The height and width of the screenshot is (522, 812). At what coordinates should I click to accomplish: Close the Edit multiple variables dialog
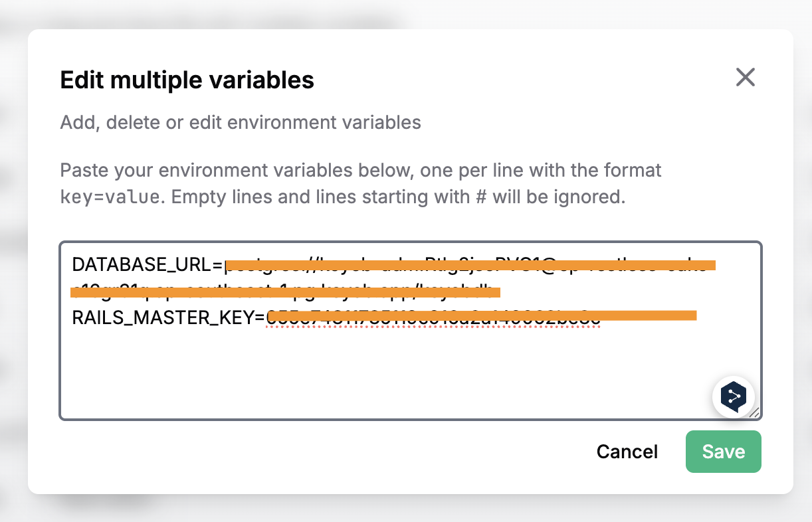click(x=746, y=77)
